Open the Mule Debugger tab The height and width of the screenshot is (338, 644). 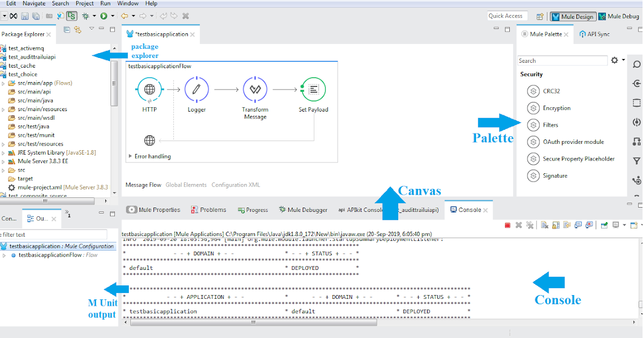[303, 210]
